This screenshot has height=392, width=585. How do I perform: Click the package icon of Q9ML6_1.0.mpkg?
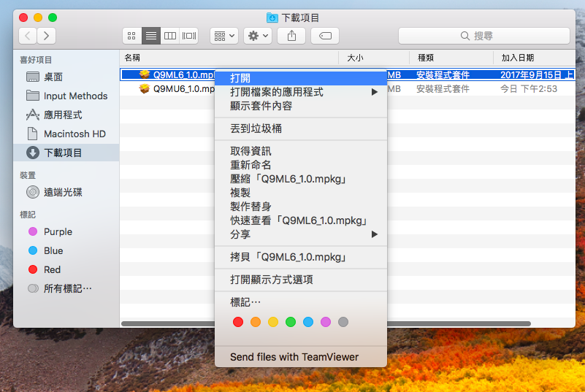[145, 74]
